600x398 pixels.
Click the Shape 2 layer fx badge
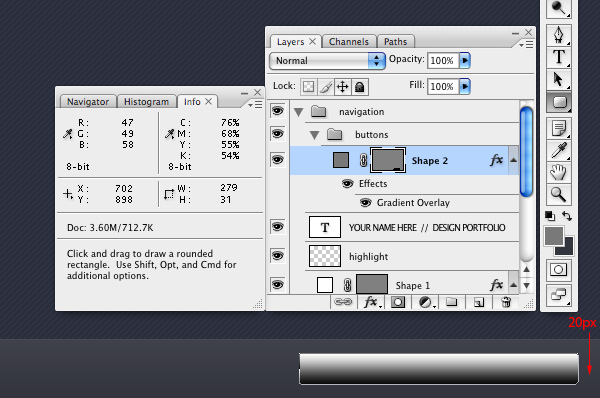(x=496, y=160)
